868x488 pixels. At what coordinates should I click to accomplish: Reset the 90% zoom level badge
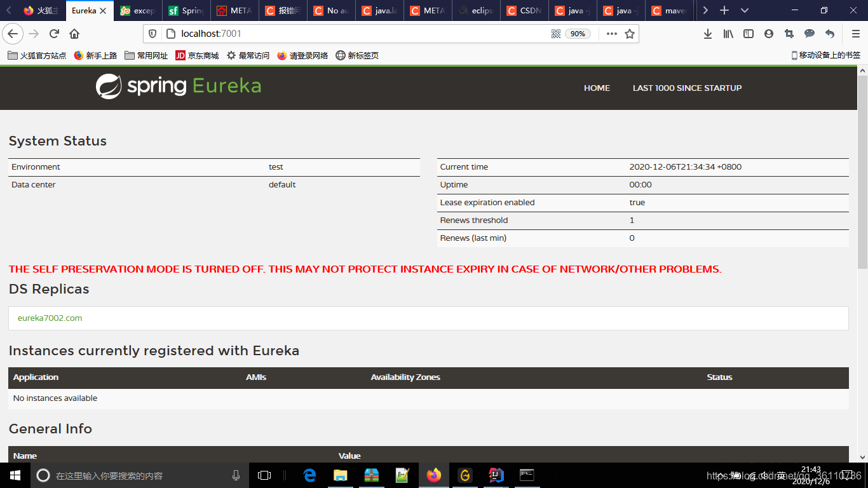click(578, 34)
